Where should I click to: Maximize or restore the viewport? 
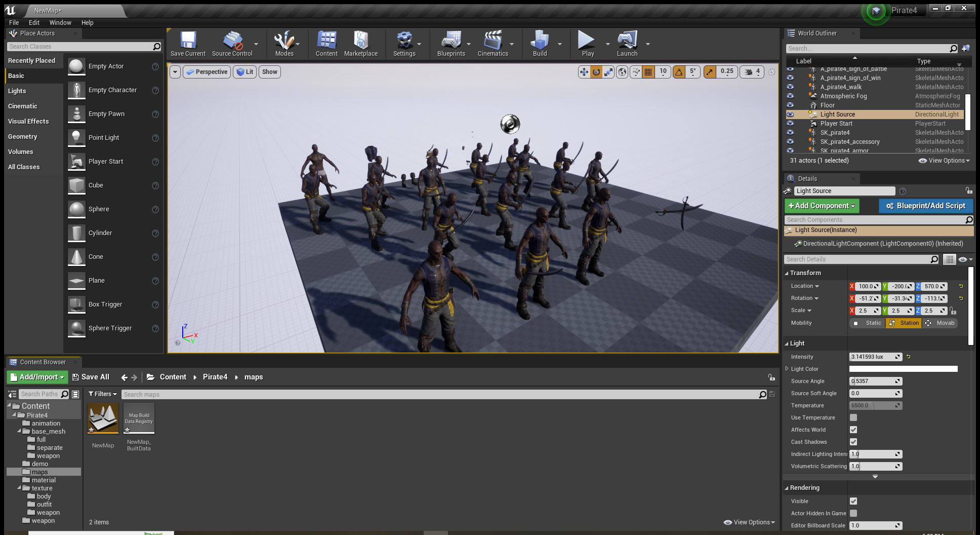771,72
